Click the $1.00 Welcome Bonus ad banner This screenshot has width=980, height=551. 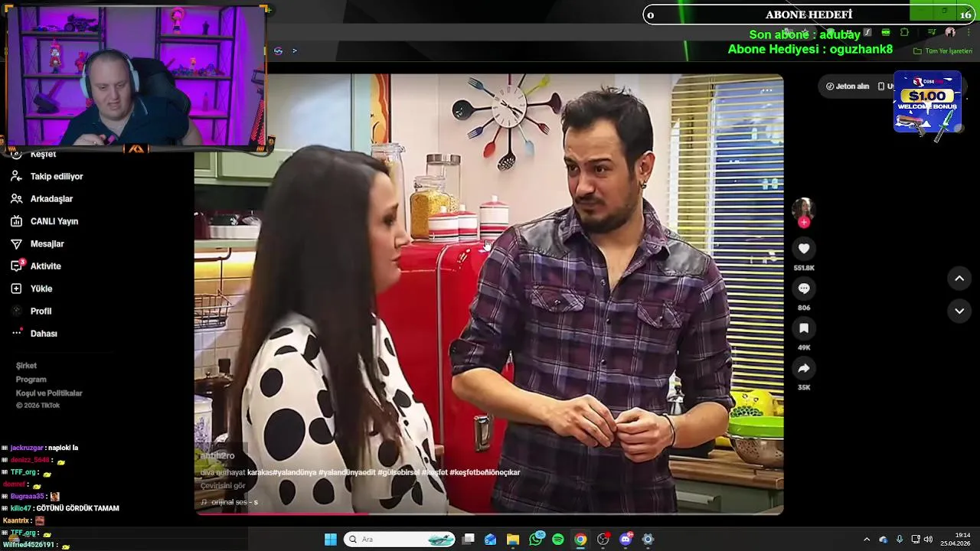click(927, 103)
